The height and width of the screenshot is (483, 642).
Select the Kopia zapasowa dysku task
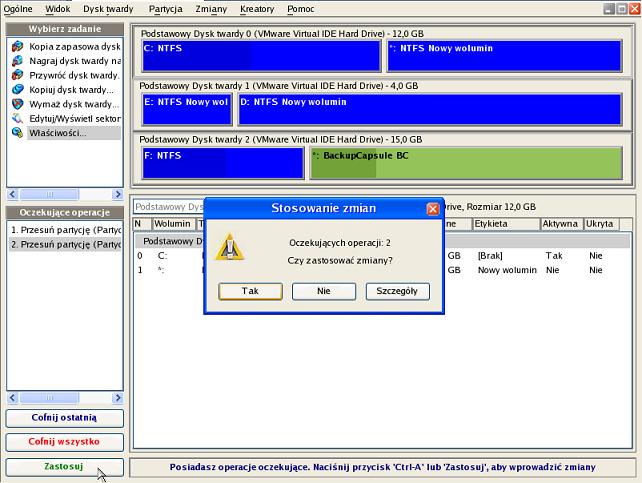[x=75, y=47]
